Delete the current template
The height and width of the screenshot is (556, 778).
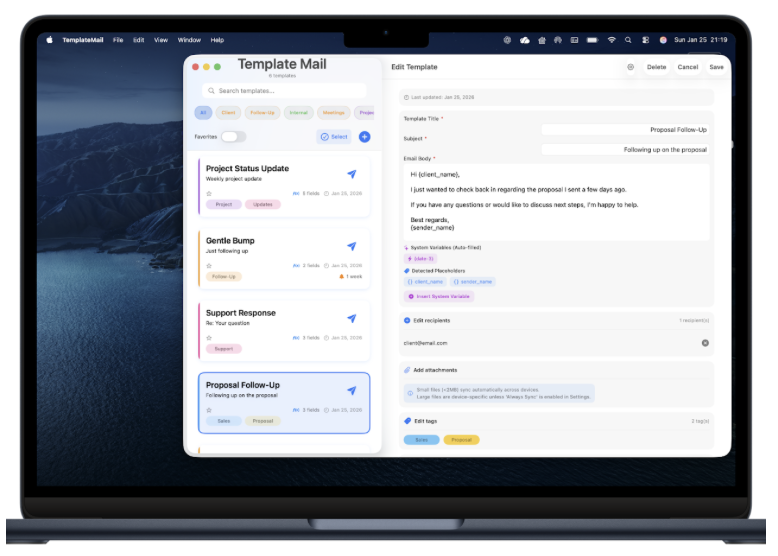[x=656, y=67]
